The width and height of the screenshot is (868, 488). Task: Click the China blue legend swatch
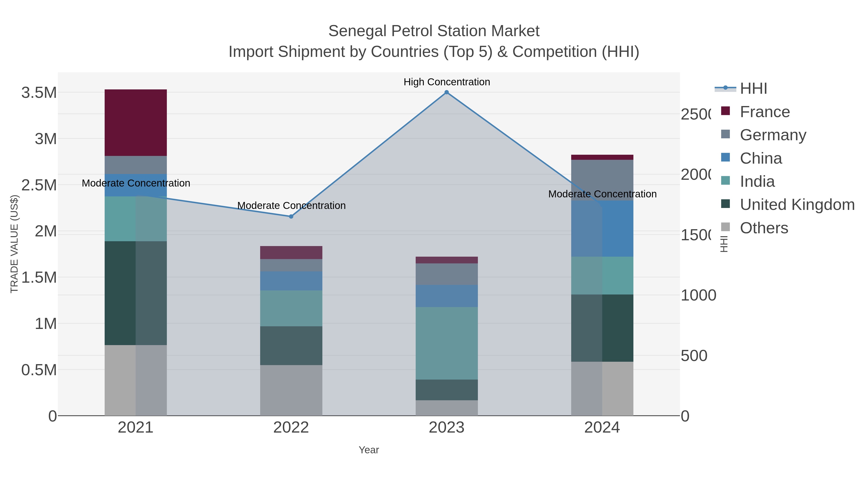point(726,157)
